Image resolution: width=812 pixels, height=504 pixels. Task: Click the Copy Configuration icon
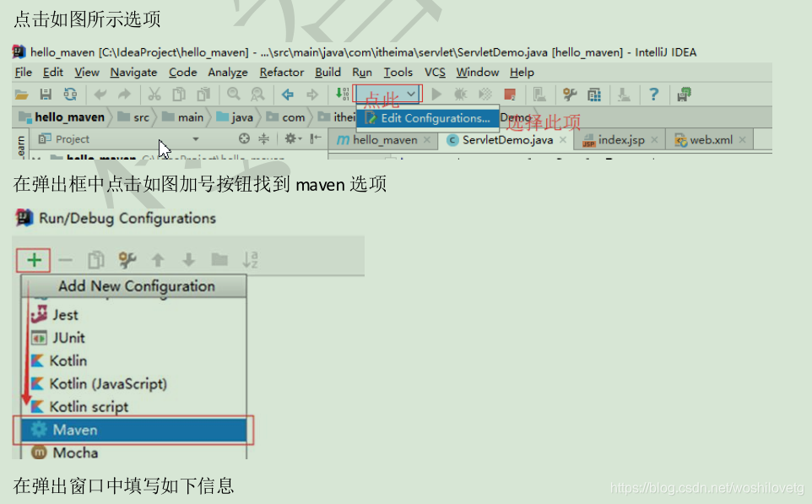coord(96,259)
